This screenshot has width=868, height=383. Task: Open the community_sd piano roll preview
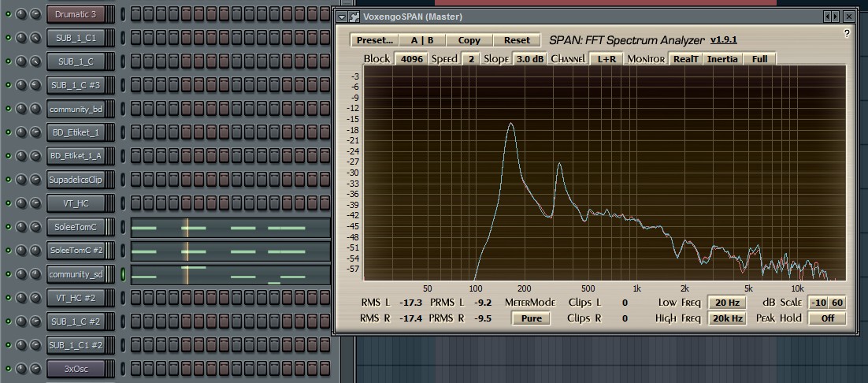(x=230, y=274)
